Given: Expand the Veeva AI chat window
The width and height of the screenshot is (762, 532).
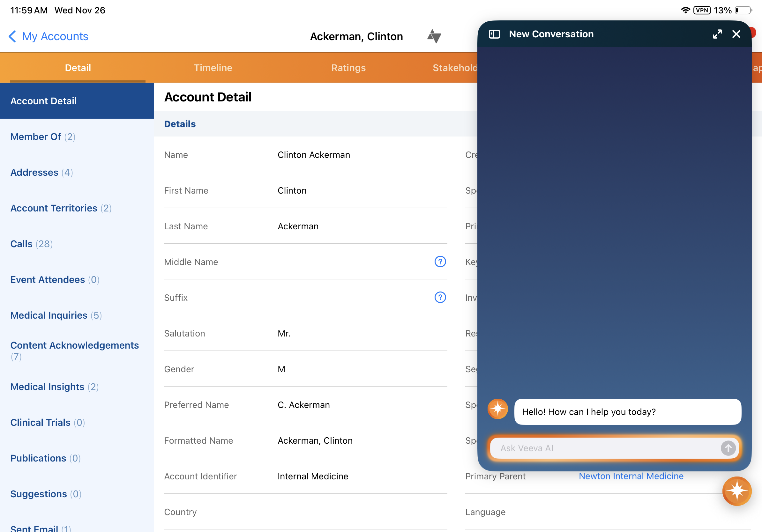Looking at the screenshot, I should click(717, 34).
